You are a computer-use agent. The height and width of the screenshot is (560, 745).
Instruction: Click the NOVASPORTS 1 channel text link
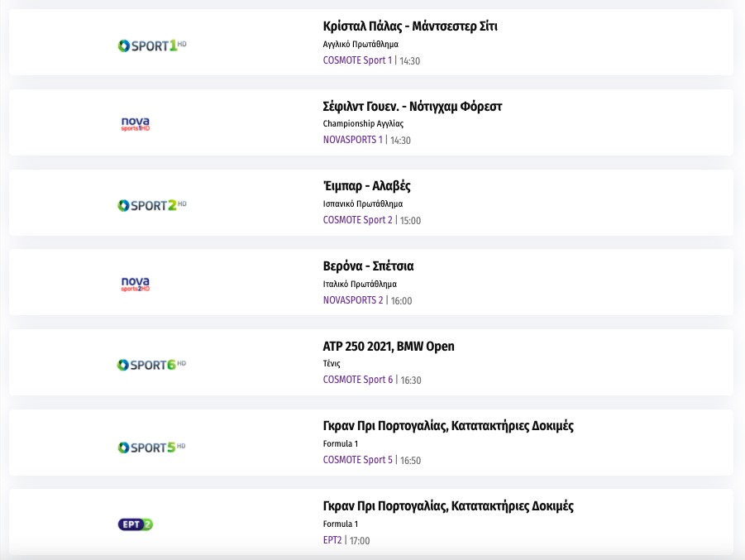[x=353, y=140]
